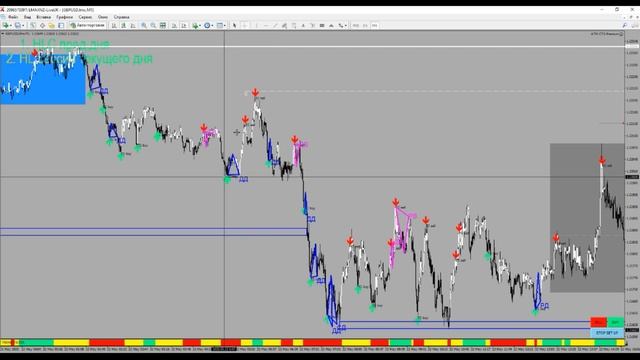Screen dimensions: 640x360
Task: Select the Arrows drawing tool icon
Action: click(x=340, y=25)
